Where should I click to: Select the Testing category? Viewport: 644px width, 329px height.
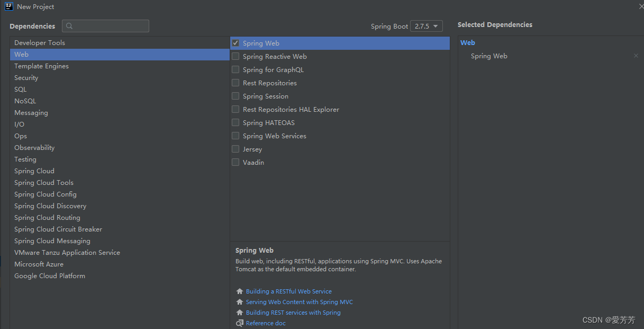pos(25,159)
